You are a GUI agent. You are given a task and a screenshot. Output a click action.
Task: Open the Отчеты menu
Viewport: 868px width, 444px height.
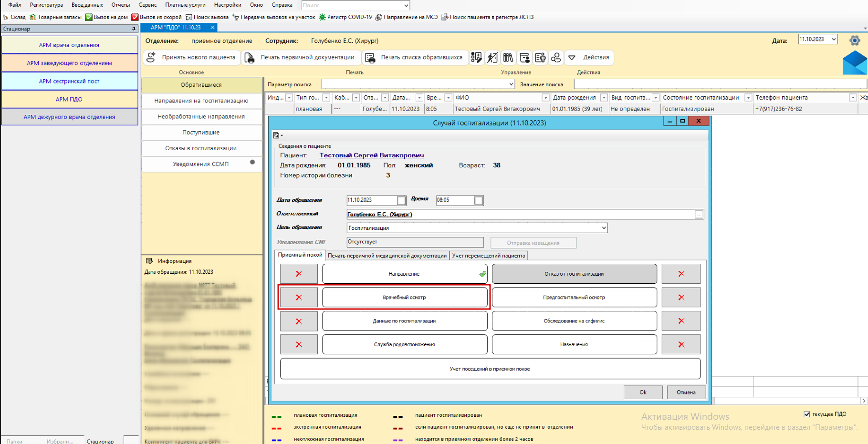coord(120,5)
